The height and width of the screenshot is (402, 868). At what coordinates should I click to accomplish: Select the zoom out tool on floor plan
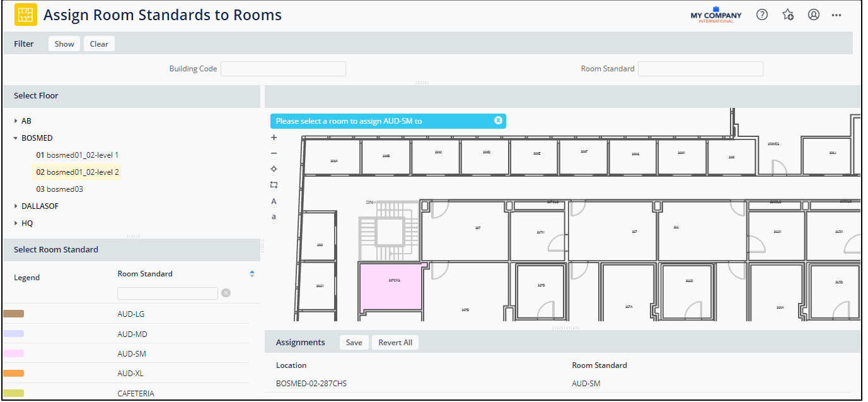pyautogui.click(x=274, y=153)
